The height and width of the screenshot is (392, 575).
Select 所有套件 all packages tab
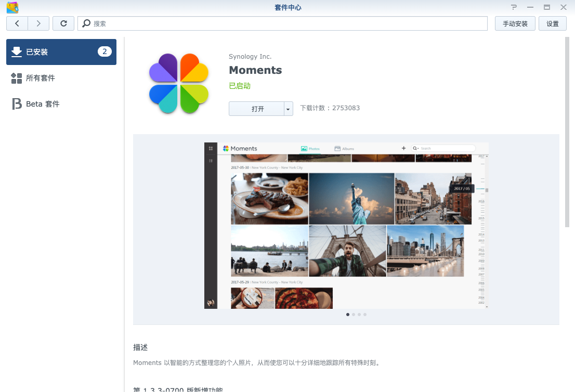[x=61, y=78]
